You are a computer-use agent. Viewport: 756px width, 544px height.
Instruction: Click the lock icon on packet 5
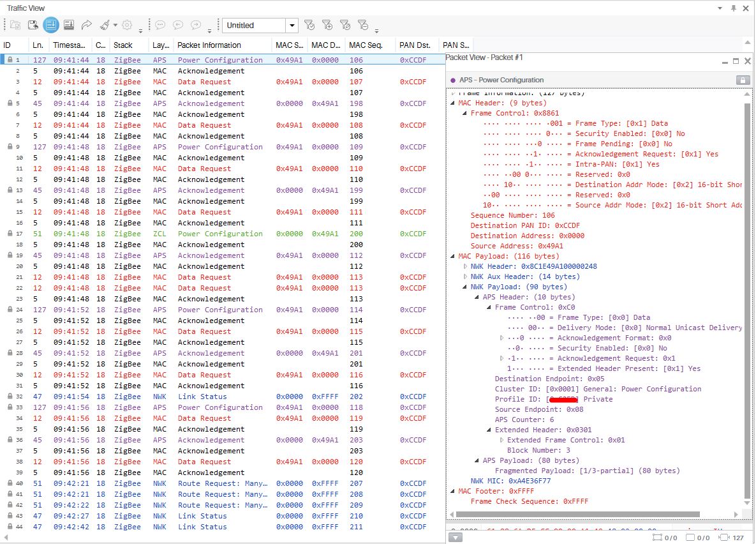tap(10, 103)
